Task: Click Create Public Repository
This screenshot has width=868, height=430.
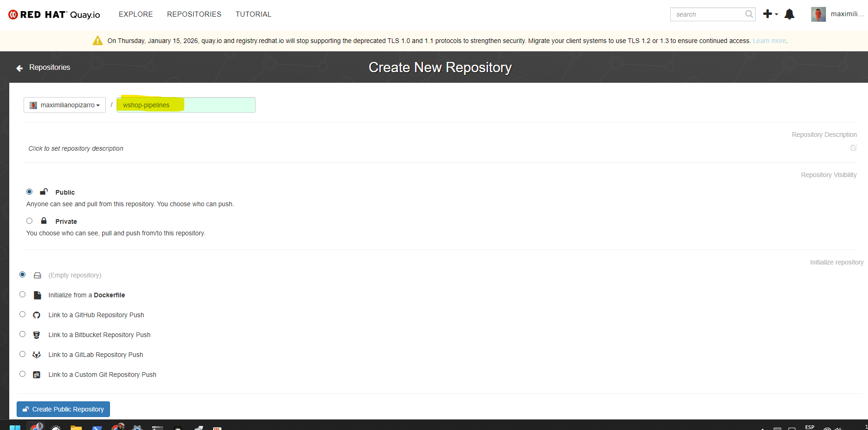Action: click(x=63, y=409)
